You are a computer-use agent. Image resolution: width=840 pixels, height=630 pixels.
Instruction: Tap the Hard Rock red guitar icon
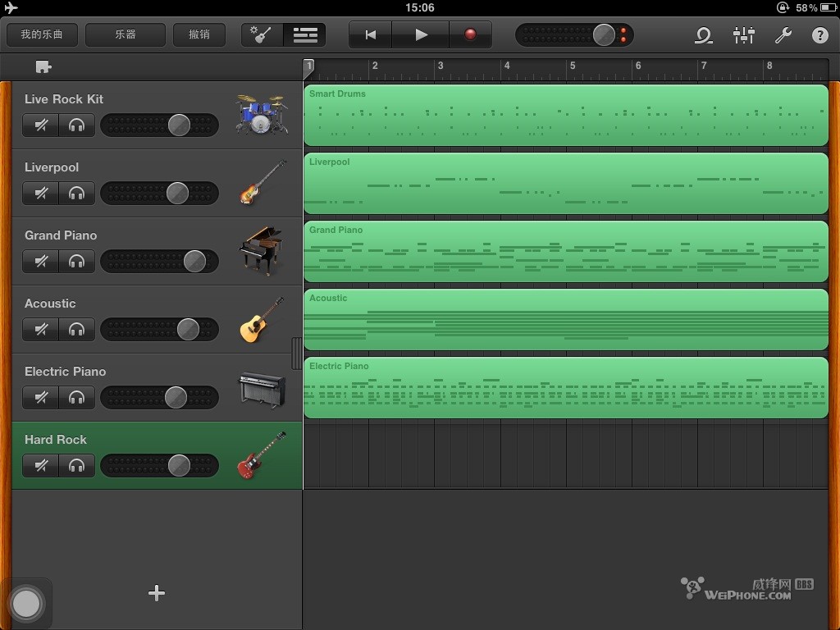[x=261, y=455]
